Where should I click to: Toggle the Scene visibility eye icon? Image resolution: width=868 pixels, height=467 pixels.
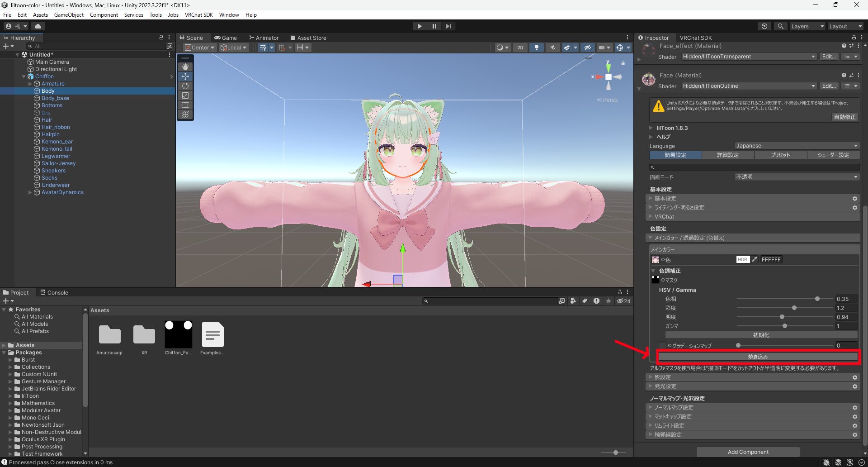(587, 47)
